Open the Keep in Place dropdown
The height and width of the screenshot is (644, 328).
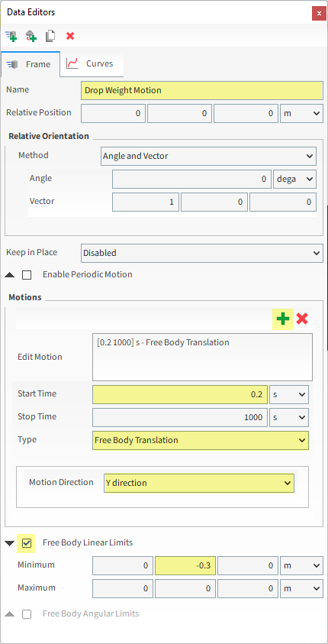tap(202, 253)
